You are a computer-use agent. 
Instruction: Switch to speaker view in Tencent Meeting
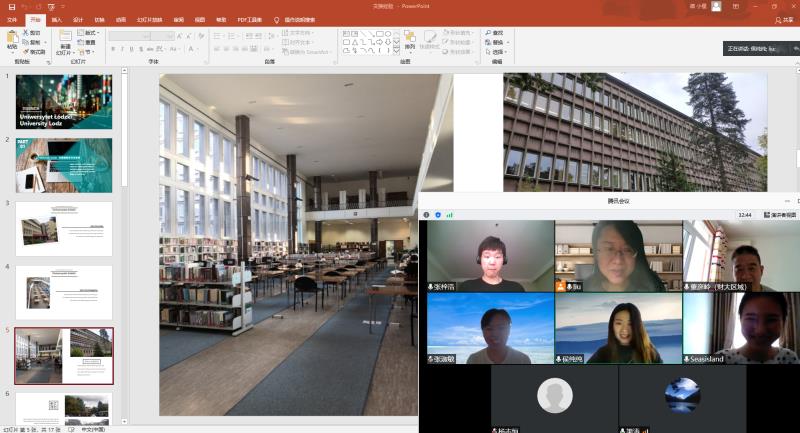780,214
